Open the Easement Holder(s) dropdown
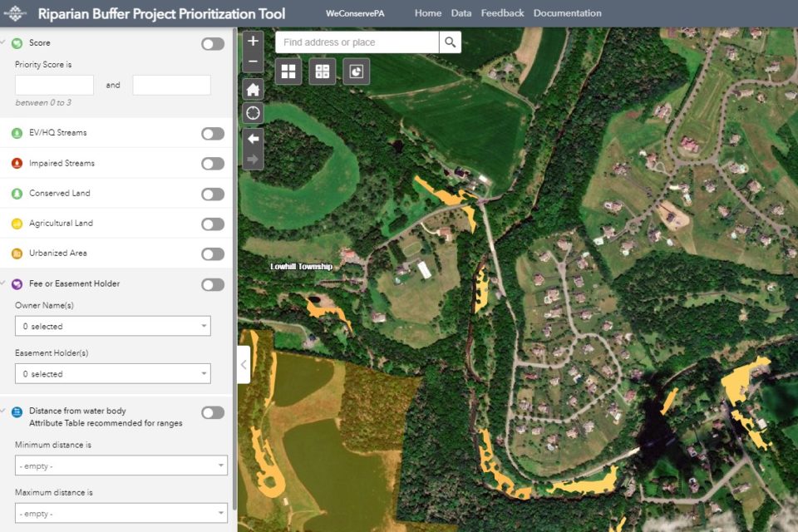 point(113,374)
